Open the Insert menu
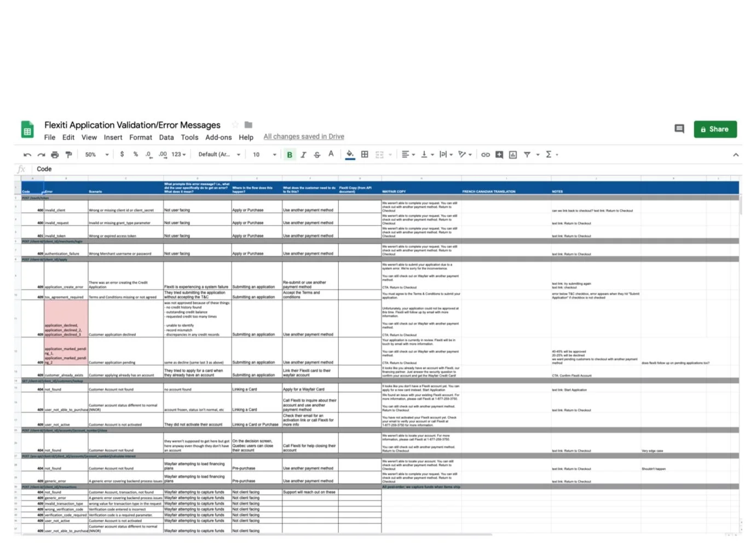 pyautogui.click(x=113, y=137)
